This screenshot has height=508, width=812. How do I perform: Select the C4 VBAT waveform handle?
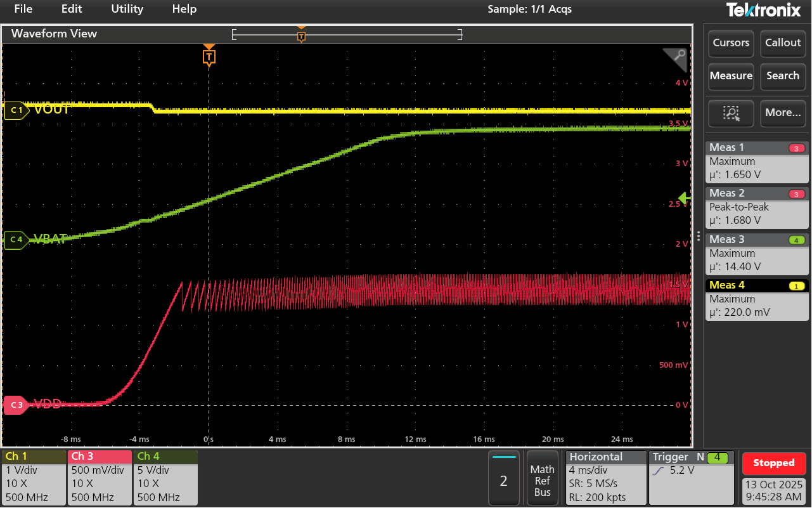click(x=16, y=240)
